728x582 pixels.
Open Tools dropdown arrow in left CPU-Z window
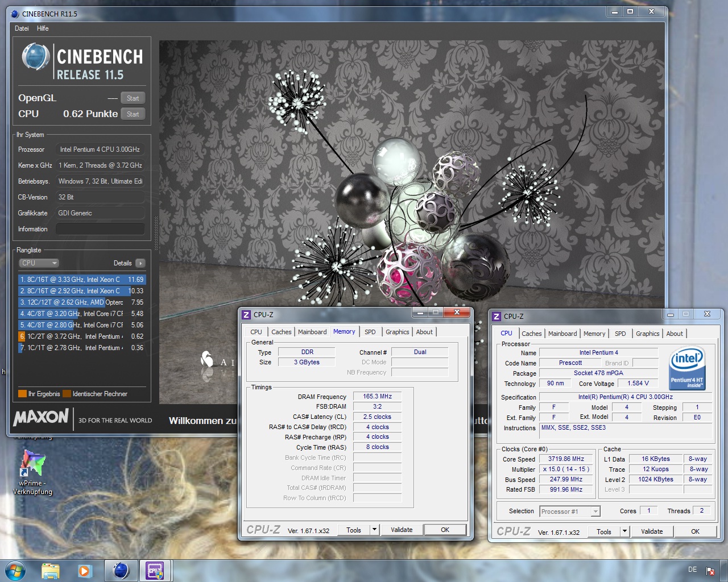(x=374, y=530)
